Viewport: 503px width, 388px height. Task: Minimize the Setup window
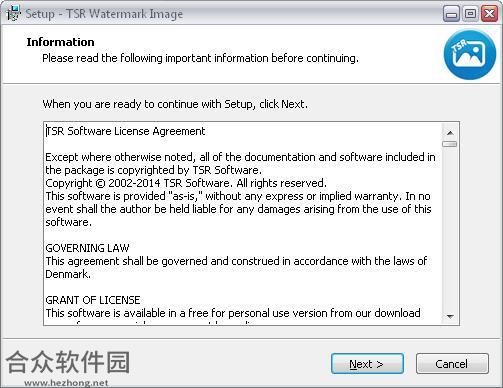[451, 14]
